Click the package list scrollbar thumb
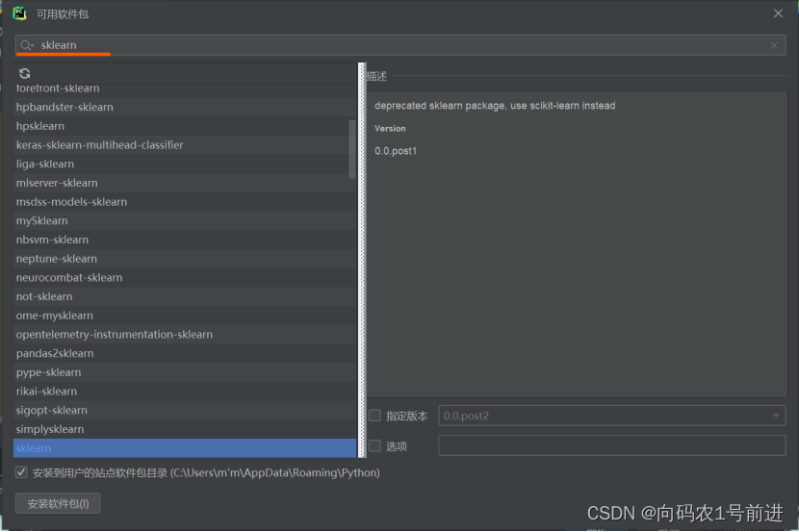 [352, 149]
